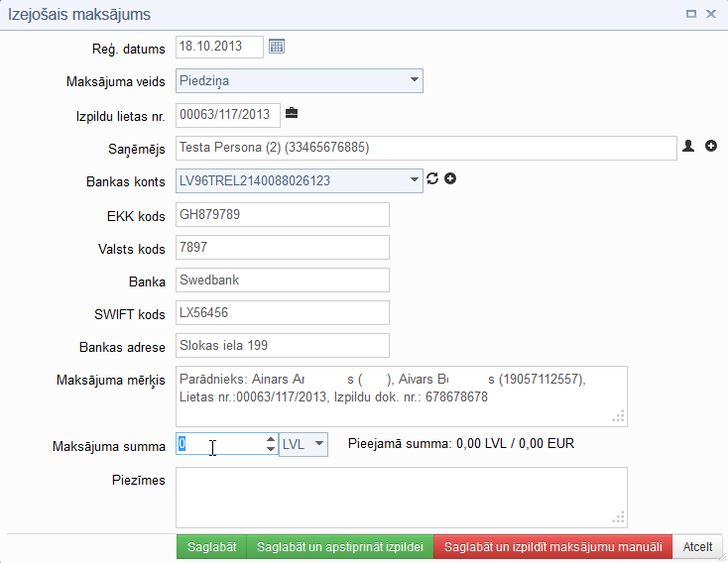Click Saglabāt un apstiprināt izpildei
Viewport: 728px width, 563px height.
click(339, 547)
